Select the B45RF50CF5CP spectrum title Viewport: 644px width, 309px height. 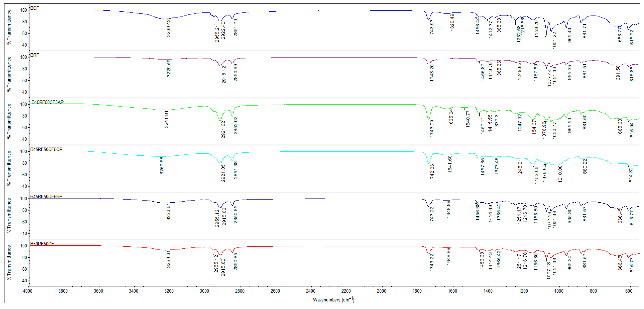pos(46,149)
